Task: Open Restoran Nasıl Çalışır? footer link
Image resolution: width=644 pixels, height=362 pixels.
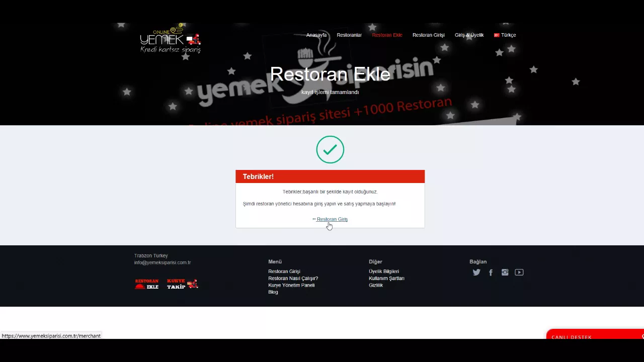Action: [293, 279]
